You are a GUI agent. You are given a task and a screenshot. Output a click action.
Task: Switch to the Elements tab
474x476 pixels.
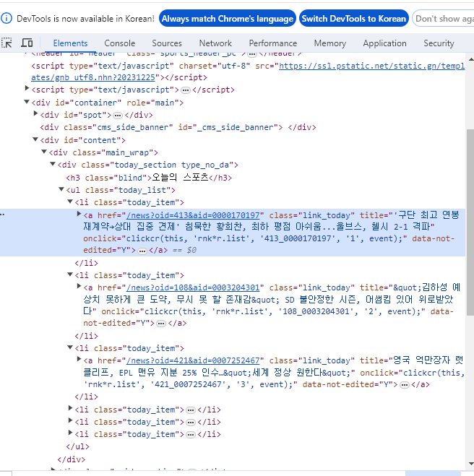70,43
